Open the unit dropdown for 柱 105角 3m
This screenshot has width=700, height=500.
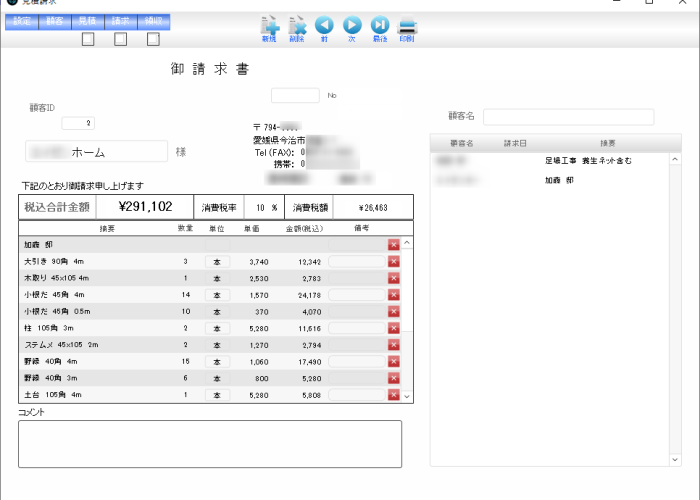point(217,328)
